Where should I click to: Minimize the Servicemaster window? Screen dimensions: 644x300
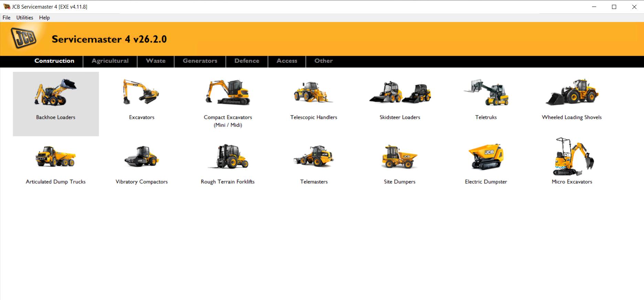tap(594, 7)
